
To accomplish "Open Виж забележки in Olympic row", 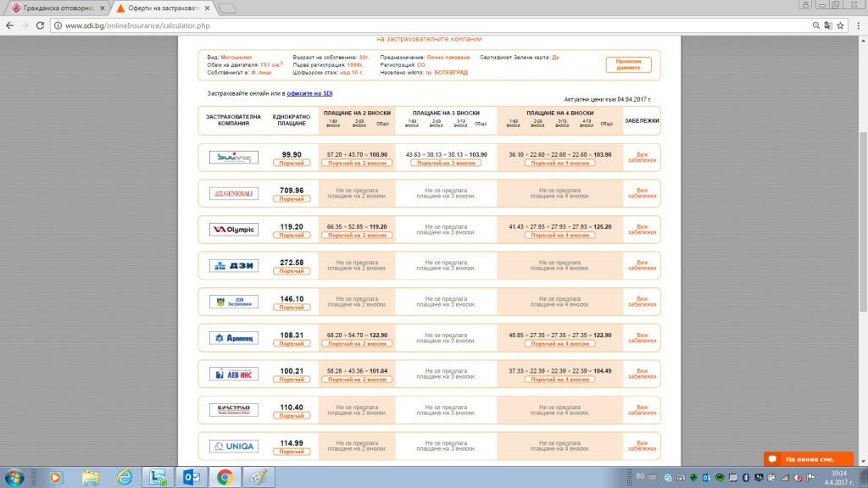I will point(643,230).
